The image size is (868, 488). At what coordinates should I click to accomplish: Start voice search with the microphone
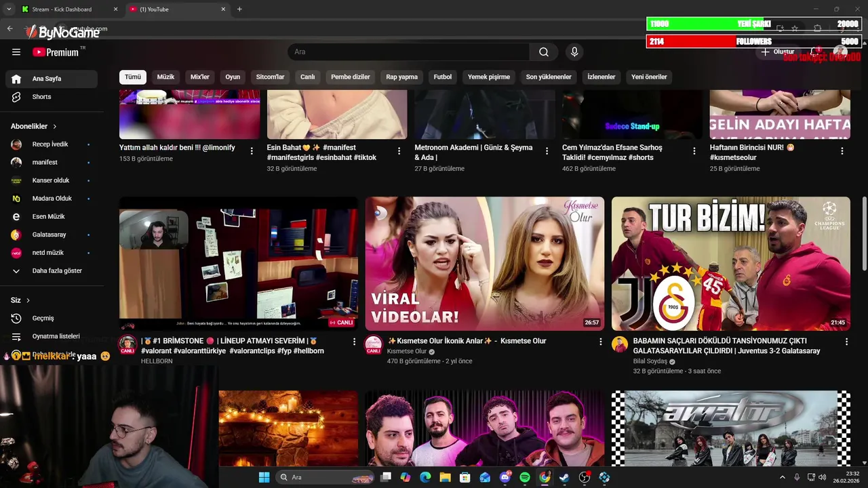[x=574, y=52]
